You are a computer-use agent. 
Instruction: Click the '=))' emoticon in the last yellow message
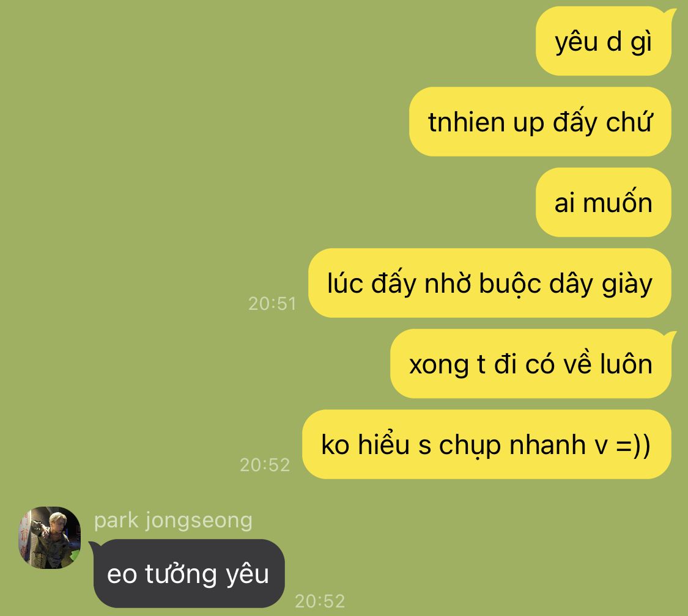(x=633, y=446)
